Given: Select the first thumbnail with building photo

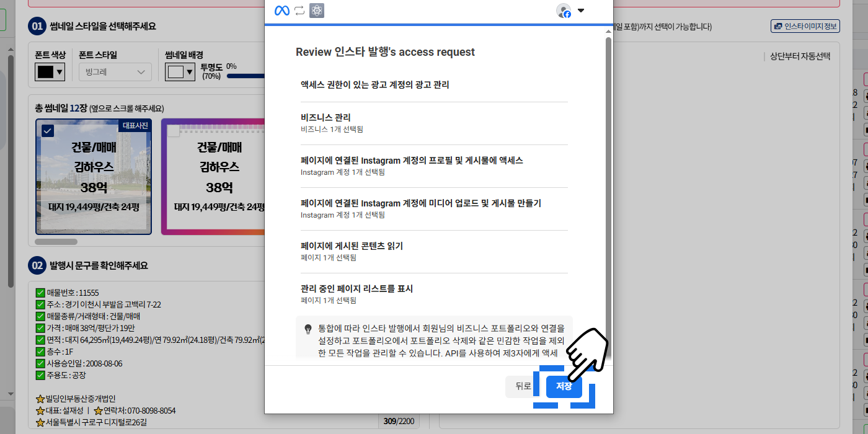Looking at the screenshot, I should click(94, 176).
